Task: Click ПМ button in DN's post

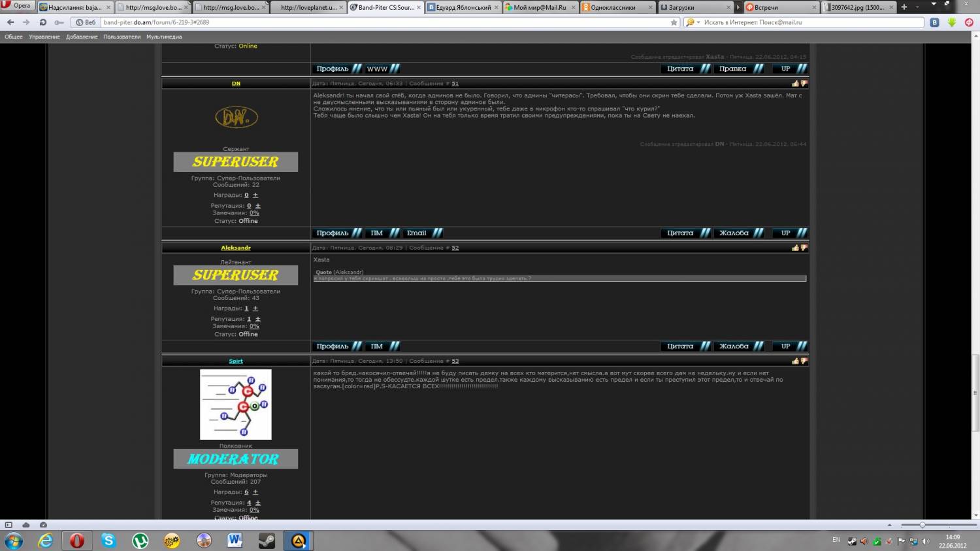Action: (382, 233)
